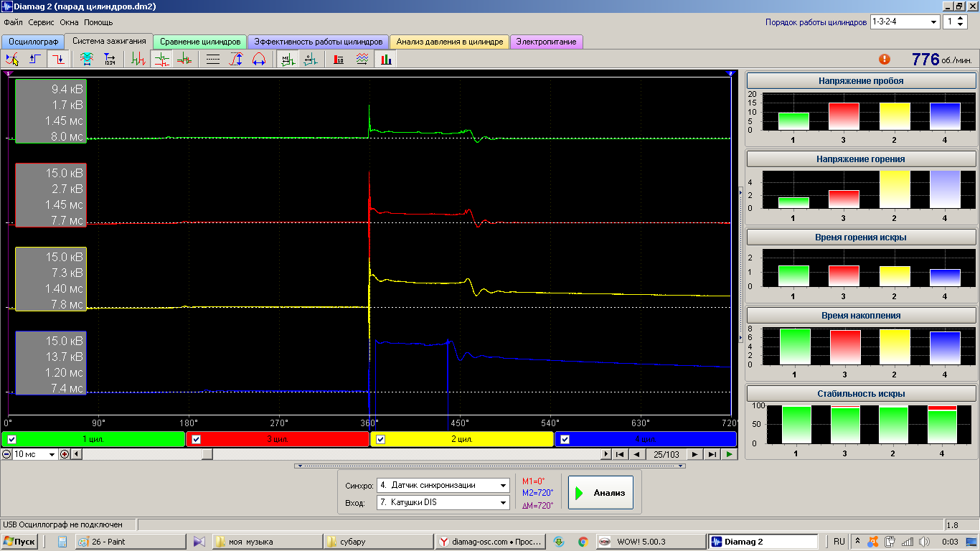This screenshot has width=980, height=551.
Task: Click the RU language indicator in tray
Action: (839, 542)
